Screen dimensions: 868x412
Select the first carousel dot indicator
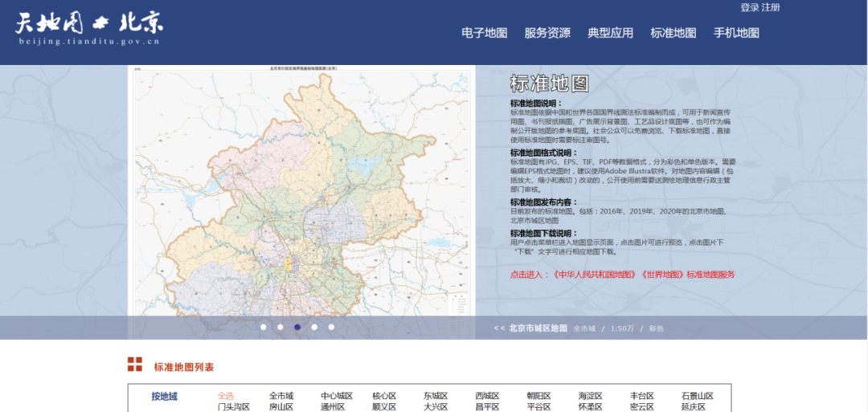coord(263,327)
